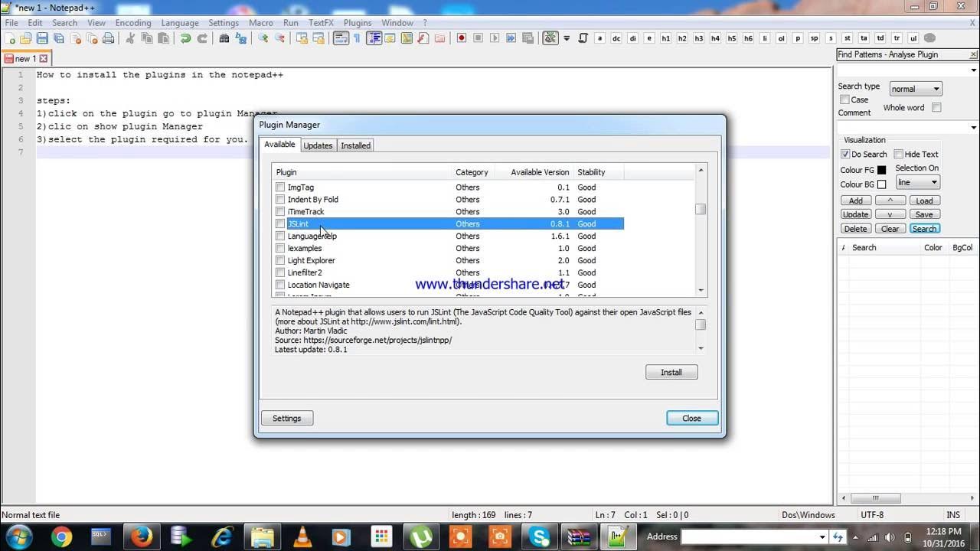Open VLC media player from taskbar
The width and height of the screenshot is (980, 551).
[x=303, y=536]
